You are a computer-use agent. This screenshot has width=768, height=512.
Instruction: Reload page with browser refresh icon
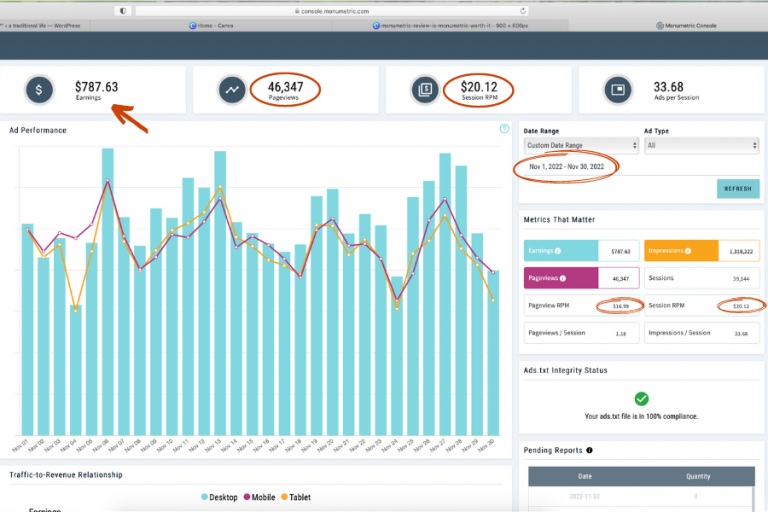coord(523,11)
